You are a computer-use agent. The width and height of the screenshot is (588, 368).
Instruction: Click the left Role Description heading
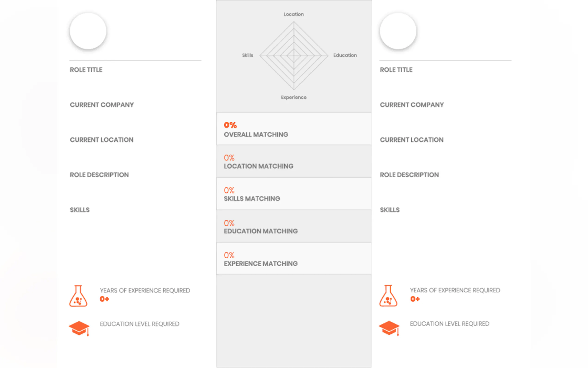(x=99, y=175)
